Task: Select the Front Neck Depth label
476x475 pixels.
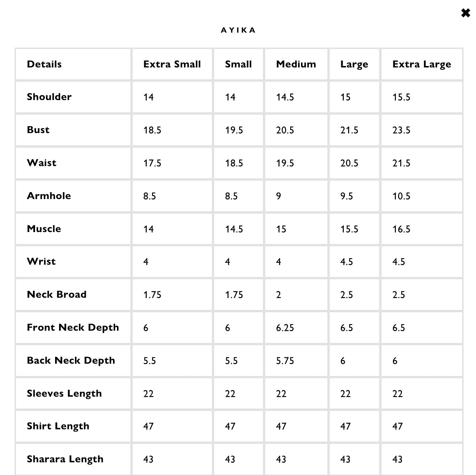Action: pyautogui.click(x=73, y=327)
